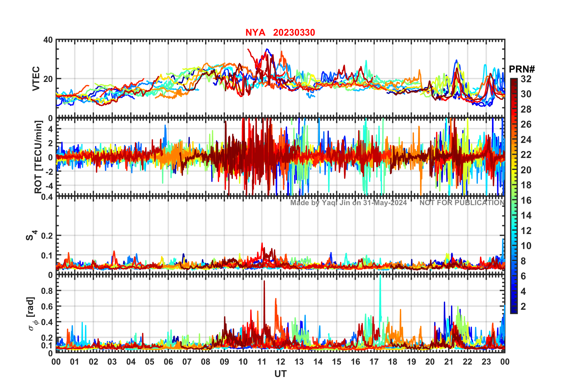
Task: Click the colorbar tick label 24
Action: pyautogui.click(x=526, y=140)
